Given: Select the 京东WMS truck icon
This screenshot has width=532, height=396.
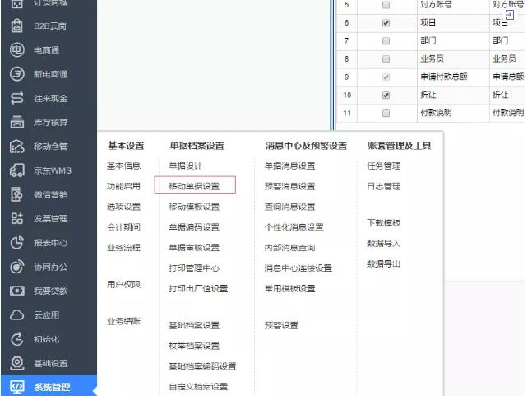Looking at the screenshot, I should 17,170.
